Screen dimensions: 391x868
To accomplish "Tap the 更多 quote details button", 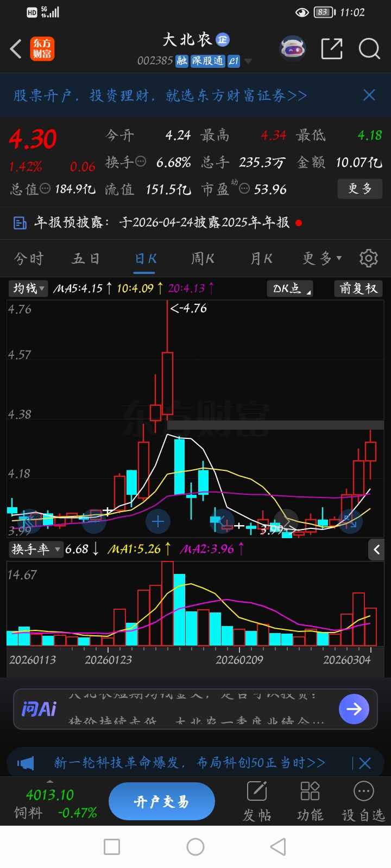I will [360, 189].
